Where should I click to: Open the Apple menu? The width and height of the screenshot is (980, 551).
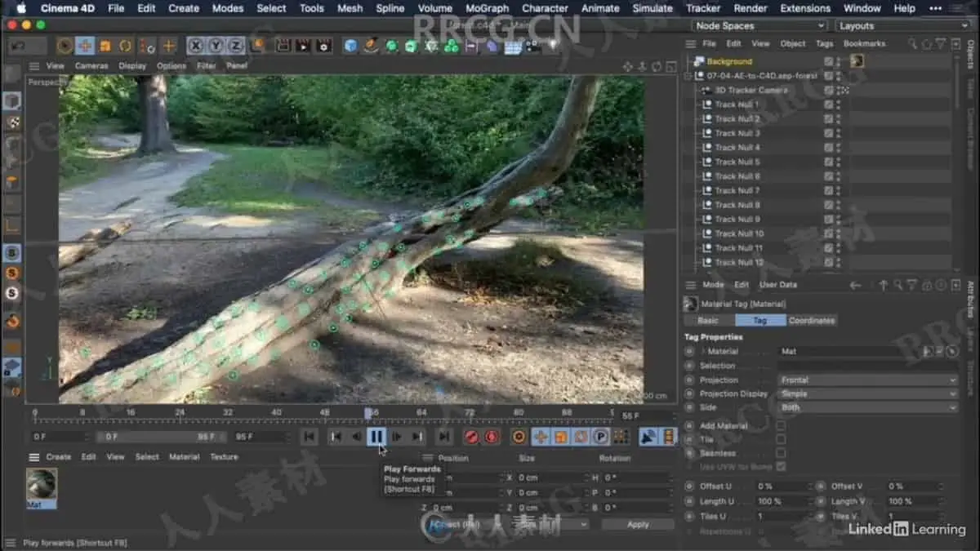point(21,8)
